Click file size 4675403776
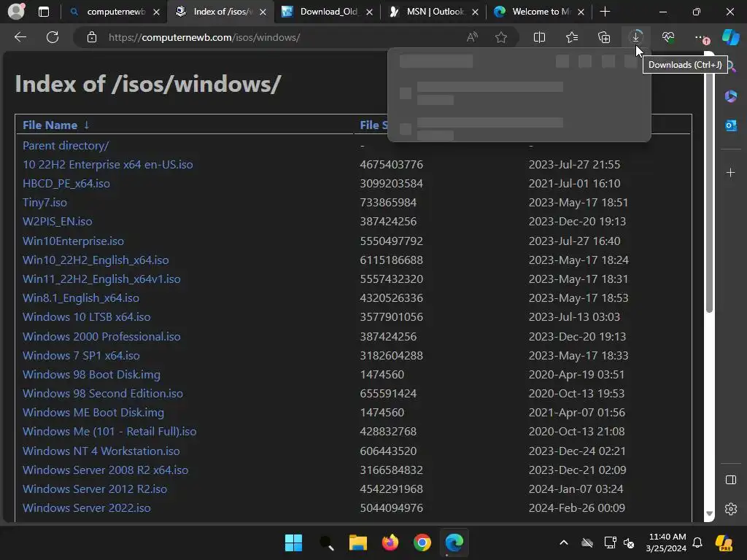 [x=391, y=164]
